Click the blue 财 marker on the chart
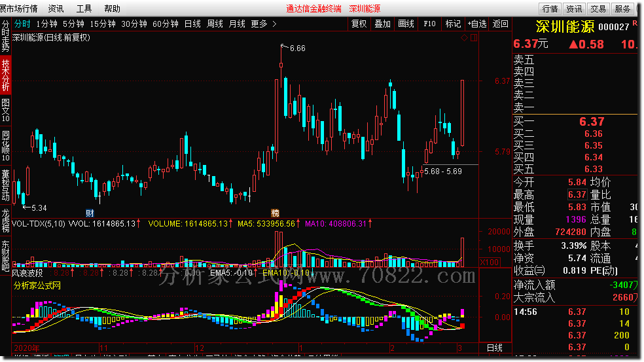 click(90, 213)
